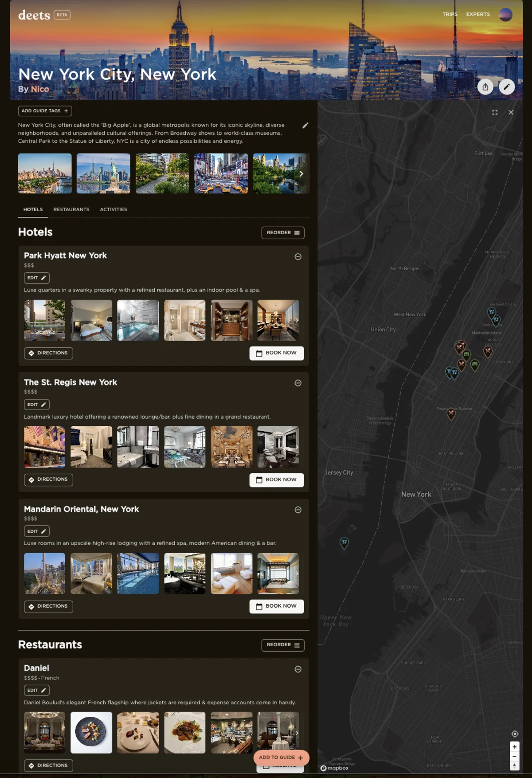Click the blue pin near Upper York Bay
532x778 pixels.
coord(344,542)
